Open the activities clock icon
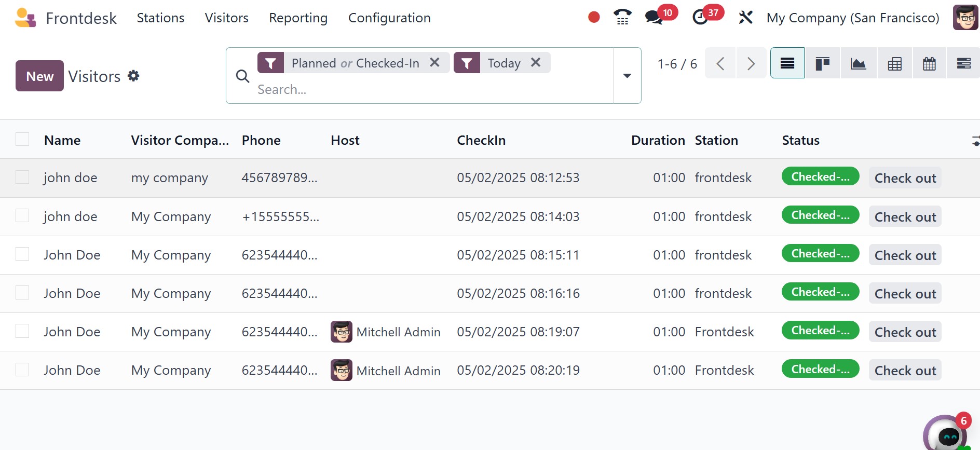 [x=700, y=18]
